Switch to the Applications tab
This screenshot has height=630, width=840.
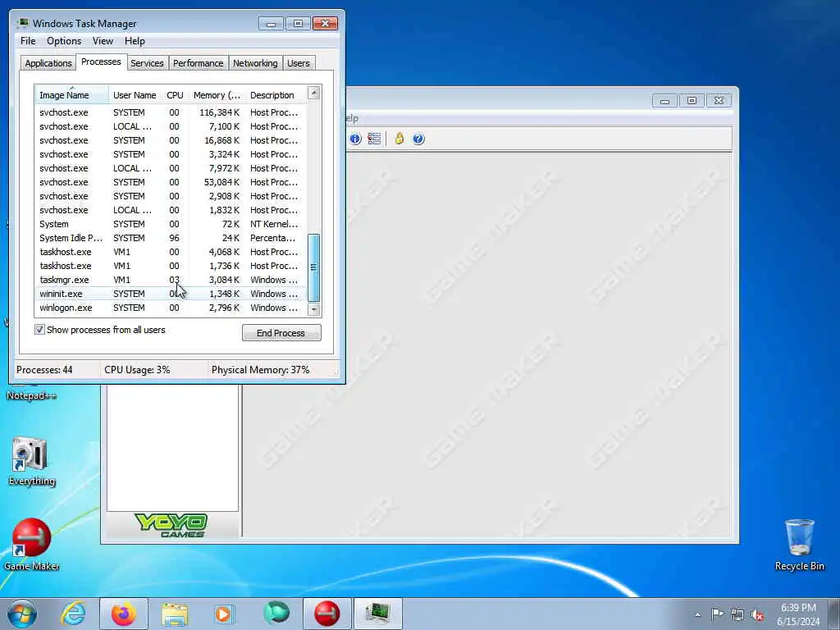pos(48,63)
